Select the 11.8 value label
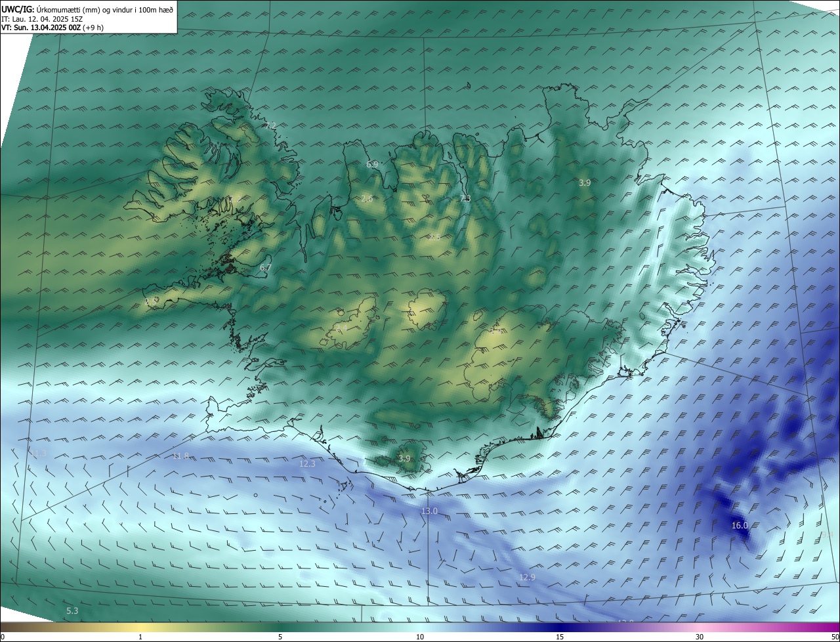The image size is (840, 642). click(180, 456)
